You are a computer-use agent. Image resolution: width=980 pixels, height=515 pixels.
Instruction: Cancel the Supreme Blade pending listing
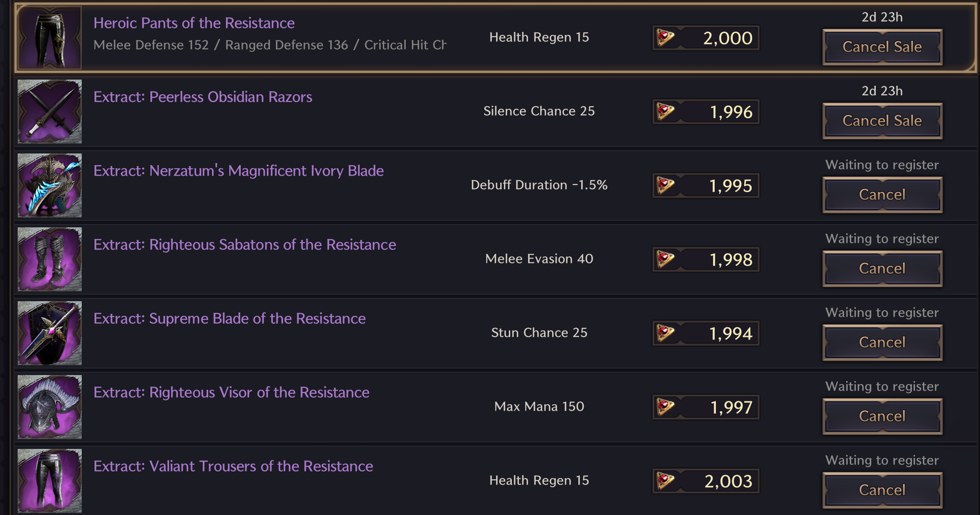pyautogui.click(x=882, y=342)
